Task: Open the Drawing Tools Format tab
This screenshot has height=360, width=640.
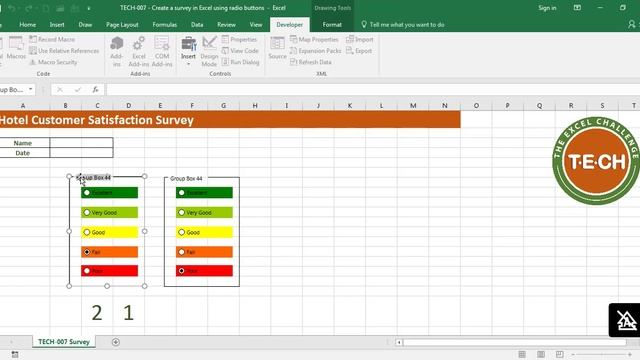Action: click(332, 24)
